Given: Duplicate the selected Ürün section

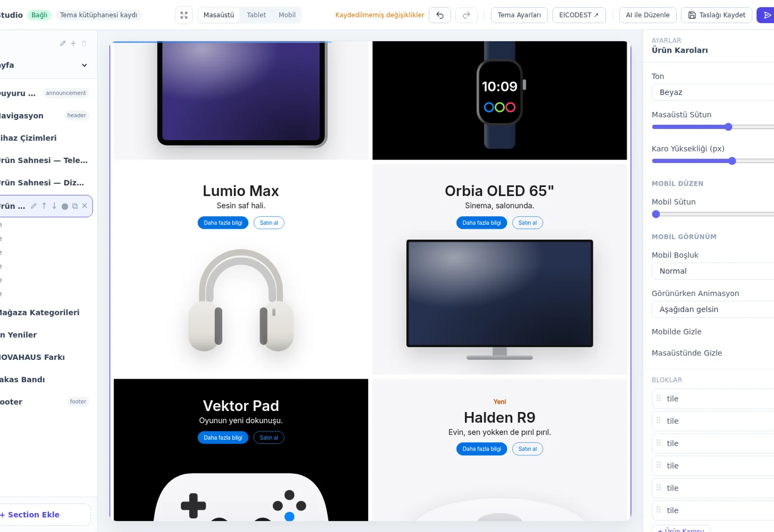Looking at the screenshot, I should click(x=75, y=206).
